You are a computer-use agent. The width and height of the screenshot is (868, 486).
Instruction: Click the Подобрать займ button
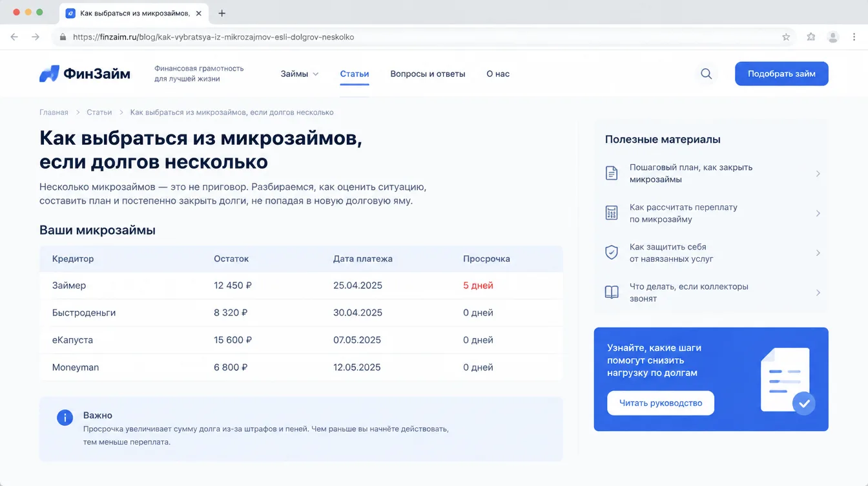pos(781,74)
